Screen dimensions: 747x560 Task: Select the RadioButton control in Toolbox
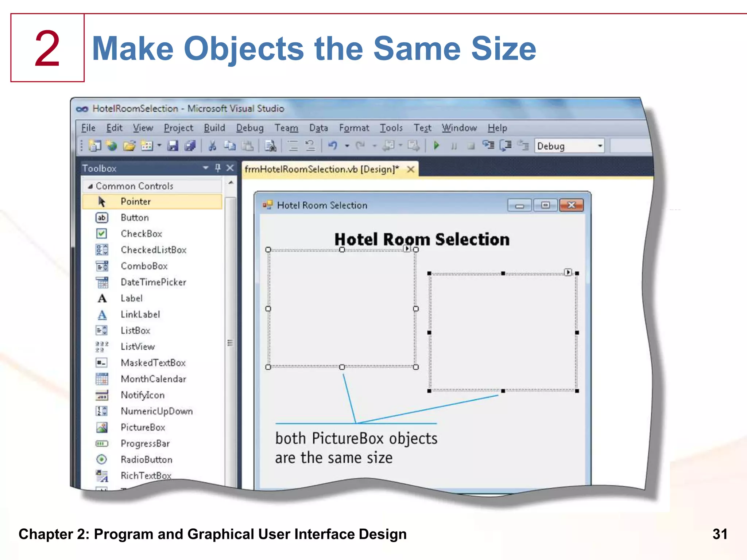(x=152, y=459)
